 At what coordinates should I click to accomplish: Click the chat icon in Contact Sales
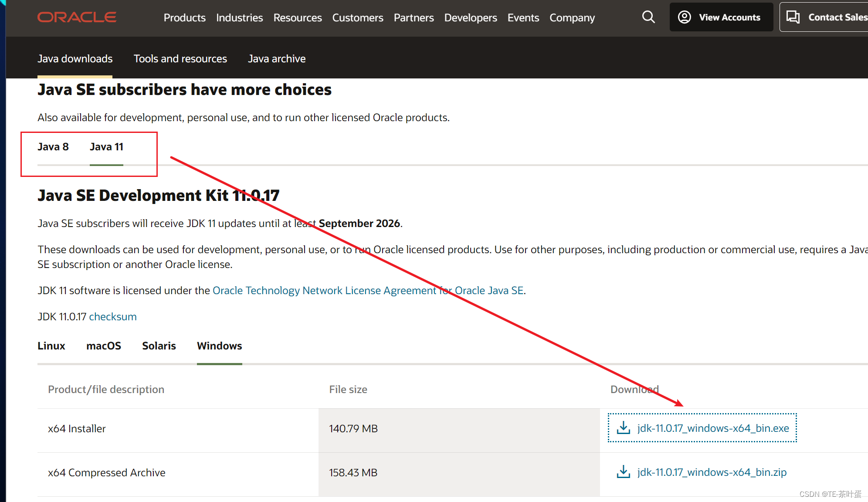point(793,17)
